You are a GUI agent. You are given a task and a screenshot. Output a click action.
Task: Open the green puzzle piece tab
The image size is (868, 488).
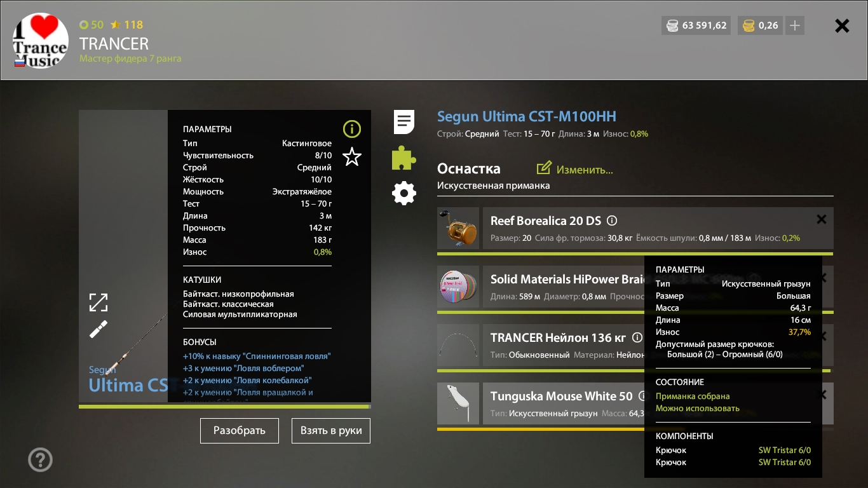pos(404,158)
